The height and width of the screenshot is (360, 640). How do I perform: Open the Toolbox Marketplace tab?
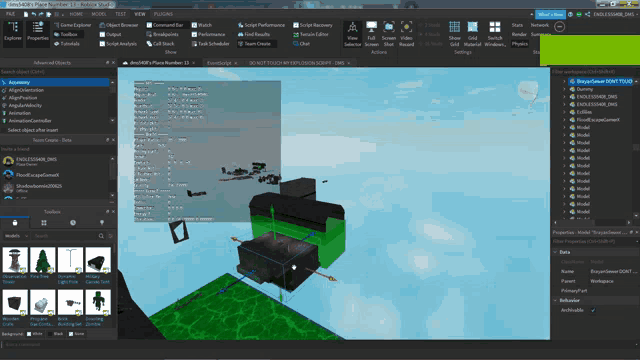coord(15,223)
